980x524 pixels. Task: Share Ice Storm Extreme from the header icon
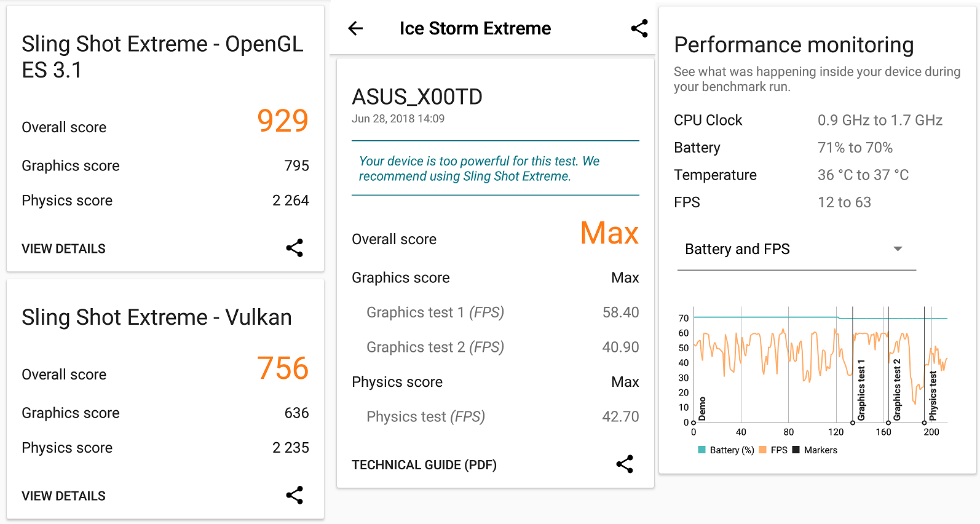pyautogui.click(x=639, y=28)
